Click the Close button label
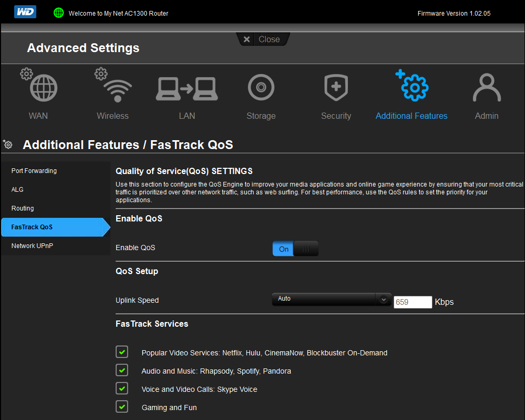Screen dimensions: 525x420 [x=269, y=40]
